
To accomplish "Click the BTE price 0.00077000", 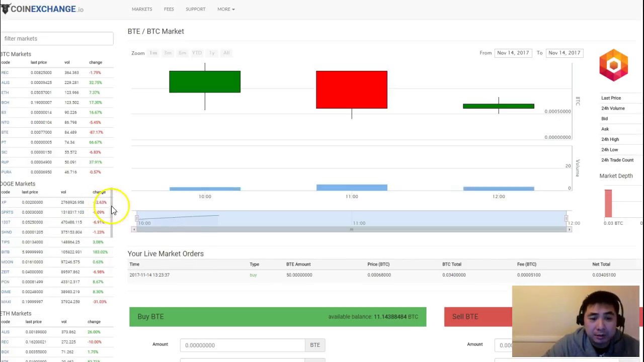I will click(41, 132).
